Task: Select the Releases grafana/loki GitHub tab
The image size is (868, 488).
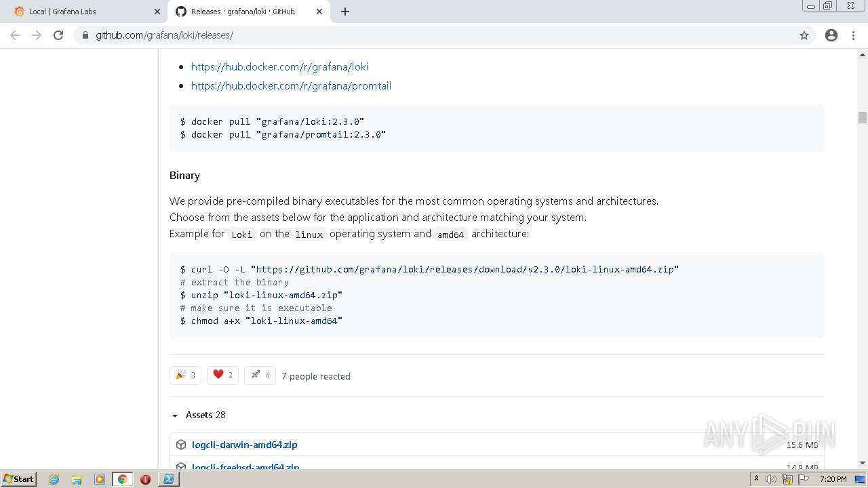Action: [x=248, y=12]
